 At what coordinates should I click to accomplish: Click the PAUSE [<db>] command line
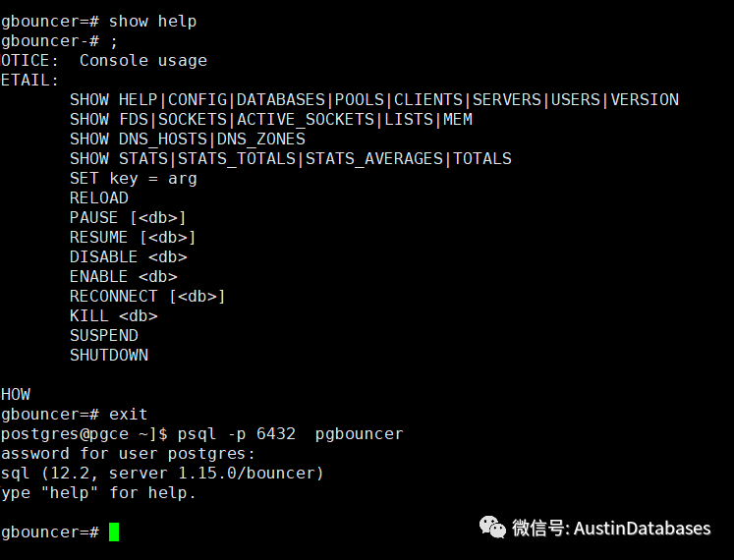pyautogui.click(x=128, y=217)
